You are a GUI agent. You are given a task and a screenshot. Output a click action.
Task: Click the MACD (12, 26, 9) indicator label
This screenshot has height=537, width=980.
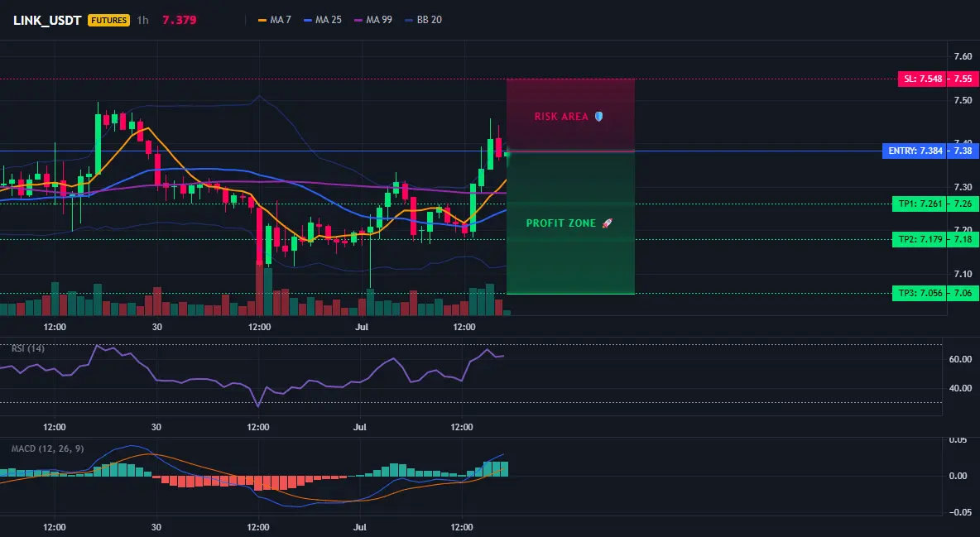[47, 448]
